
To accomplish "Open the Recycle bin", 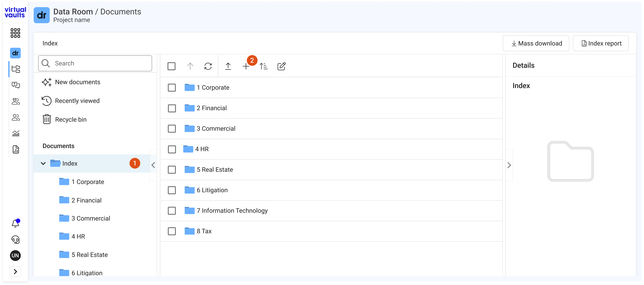I will tap(71, 120).
